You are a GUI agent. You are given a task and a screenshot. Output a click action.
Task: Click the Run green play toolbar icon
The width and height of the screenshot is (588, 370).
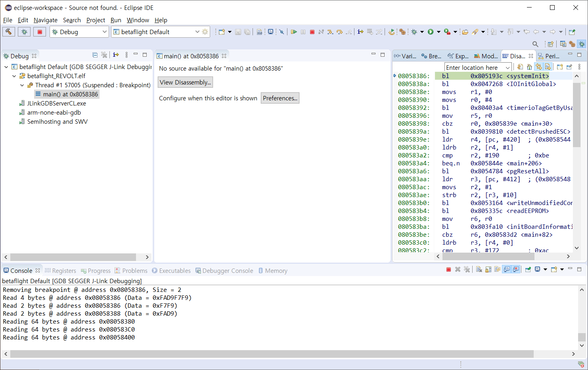tap(431, 32)
